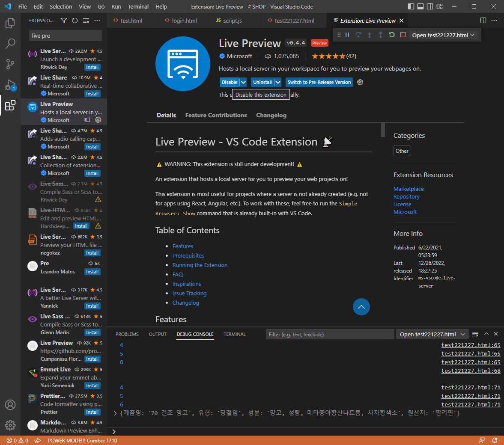This screenshot has width=504, height=445.
Task: Open the Extensions view icon
Action: point(10,105)
